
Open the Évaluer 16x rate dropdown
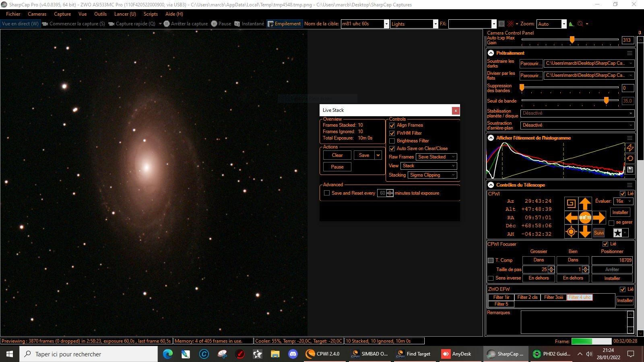point(623,201)
